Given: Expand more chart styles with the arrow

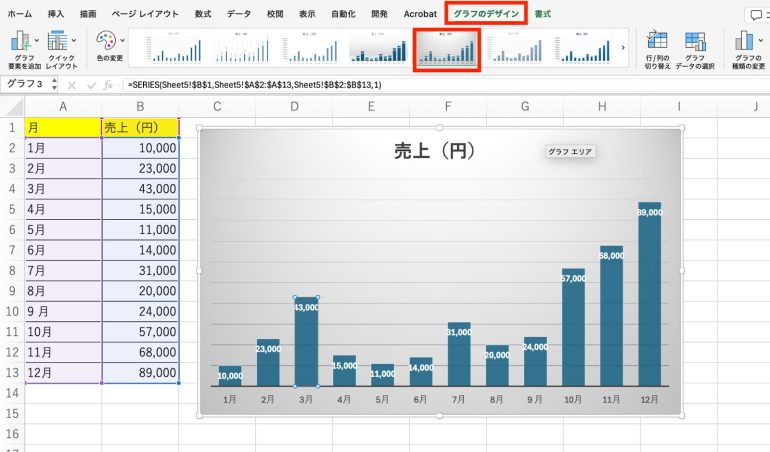Looking at the screenshot, I should pos(623,48).
